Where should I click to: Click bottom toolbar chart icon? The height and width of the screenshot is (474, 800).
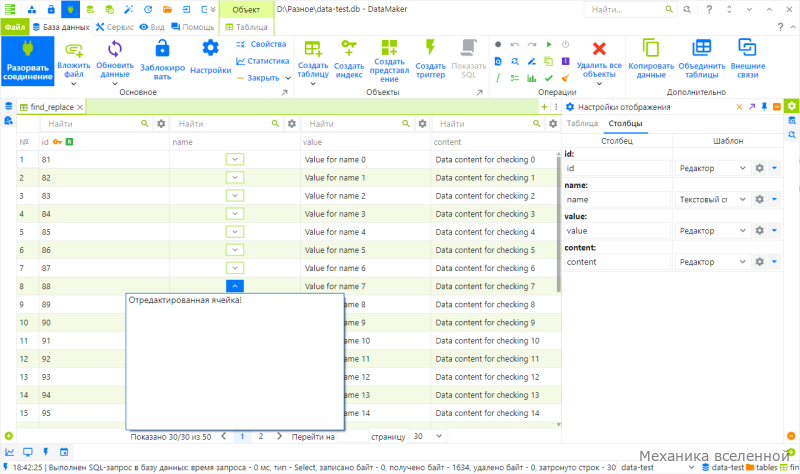coord(10,452)
